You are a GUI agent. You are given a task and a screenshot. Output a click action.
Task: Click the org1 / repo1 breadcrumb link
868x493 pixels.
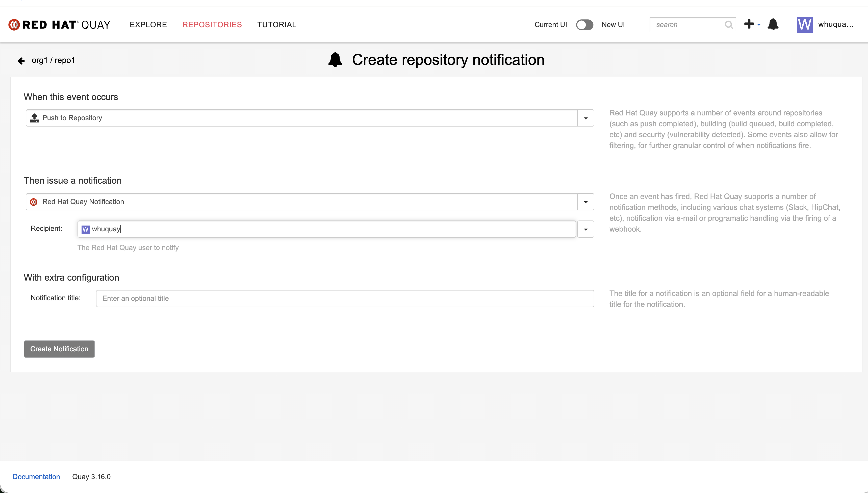(x=53, y=60)
